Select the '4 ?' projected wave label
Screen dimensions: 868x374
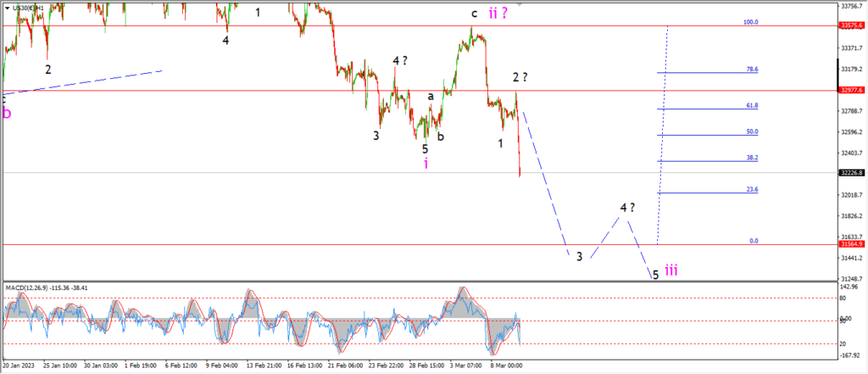click(627, 208)
